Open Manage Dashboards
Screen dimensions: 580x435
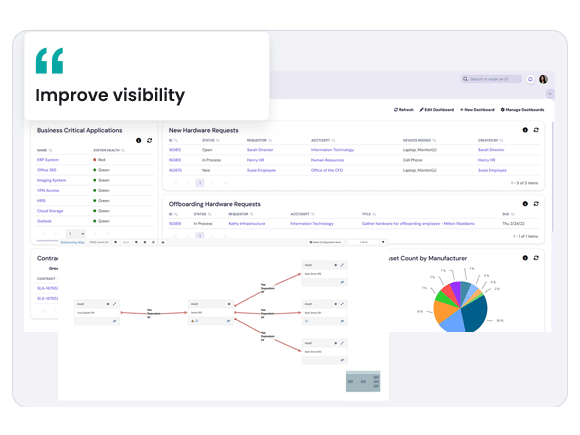[522, 109]
